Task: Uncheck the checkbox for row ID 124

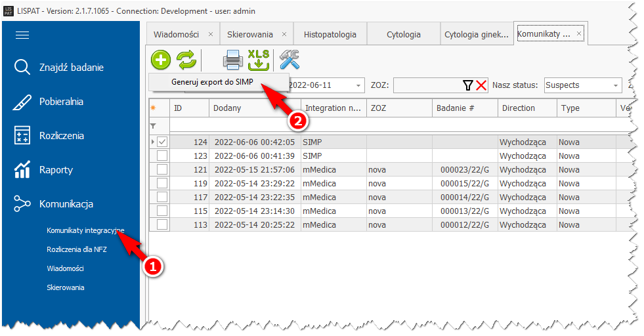Action: click(x=162, y=142)
